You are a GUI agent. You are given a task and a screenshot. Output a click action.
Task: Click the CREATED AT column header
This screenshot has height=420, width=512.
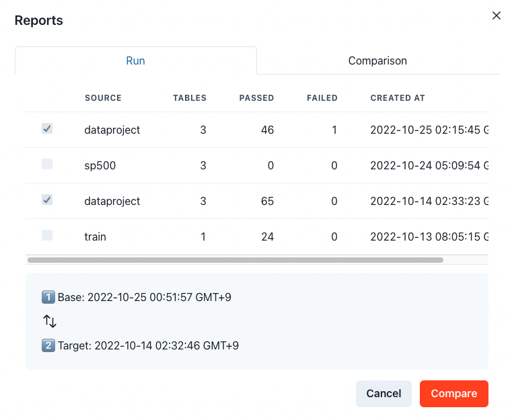(x=398, y=98)
